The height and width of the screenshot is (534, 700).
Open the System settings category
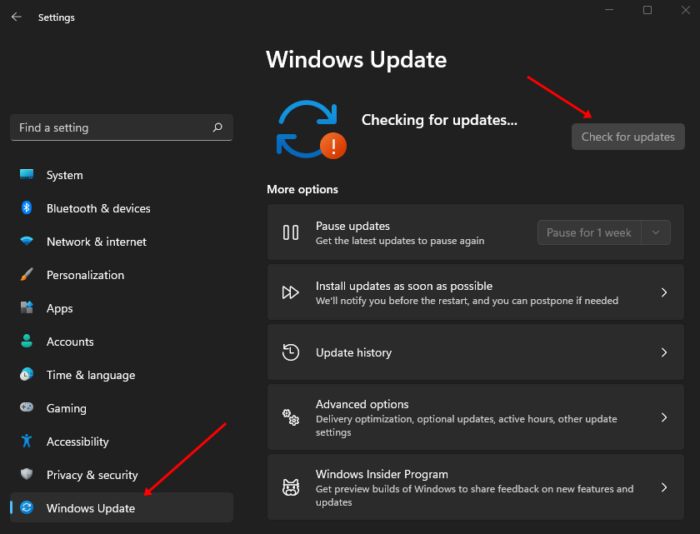pyautogui.click(x=65, y=175)
